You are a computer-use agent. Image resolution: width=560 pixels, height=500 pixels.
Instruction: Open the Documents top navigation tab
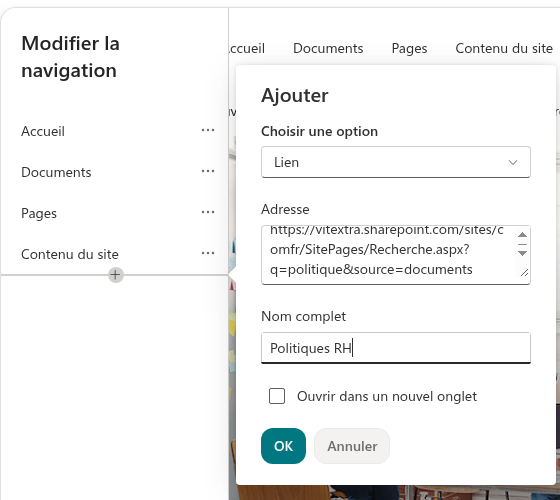coord(328,48)
